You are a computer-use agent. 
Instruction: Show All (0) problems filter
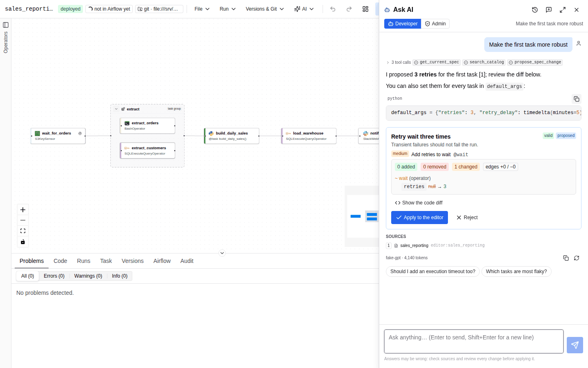pyautogui.click(x=28, y=276)
